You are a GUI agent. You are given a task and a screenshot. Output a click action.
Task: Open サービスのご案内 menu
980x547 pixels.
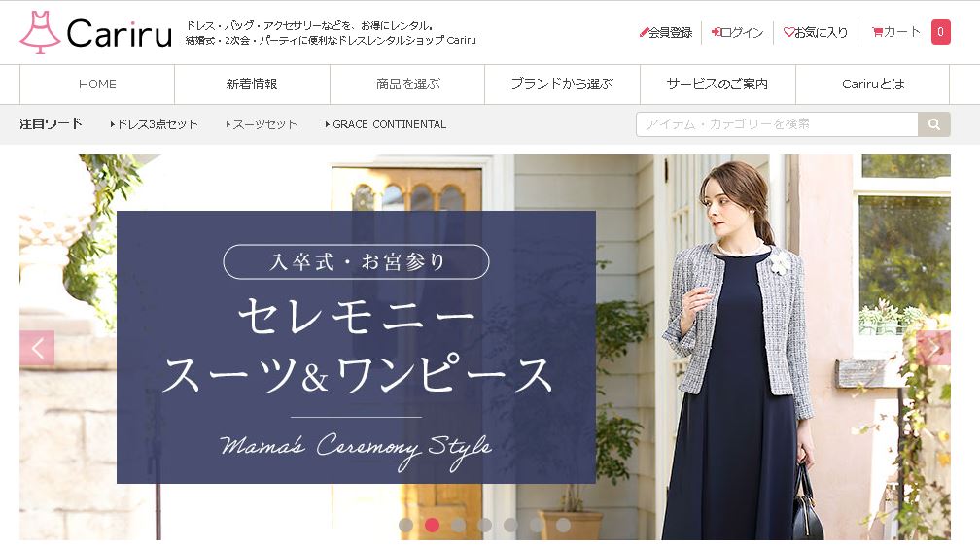coord(717,85)
